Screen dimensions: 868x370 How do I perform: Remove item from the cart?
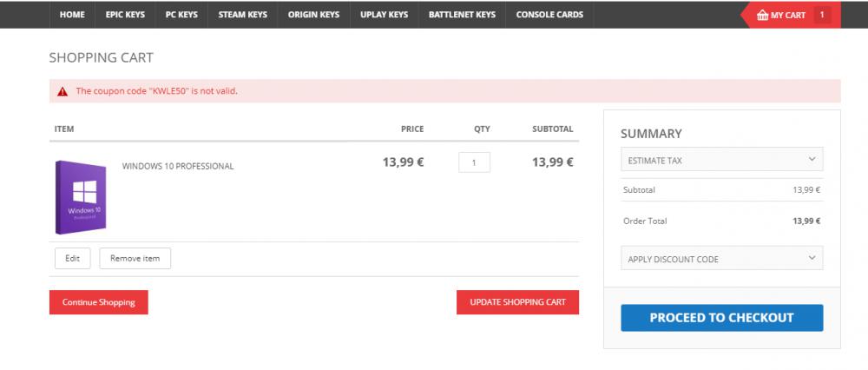[135, 258]
